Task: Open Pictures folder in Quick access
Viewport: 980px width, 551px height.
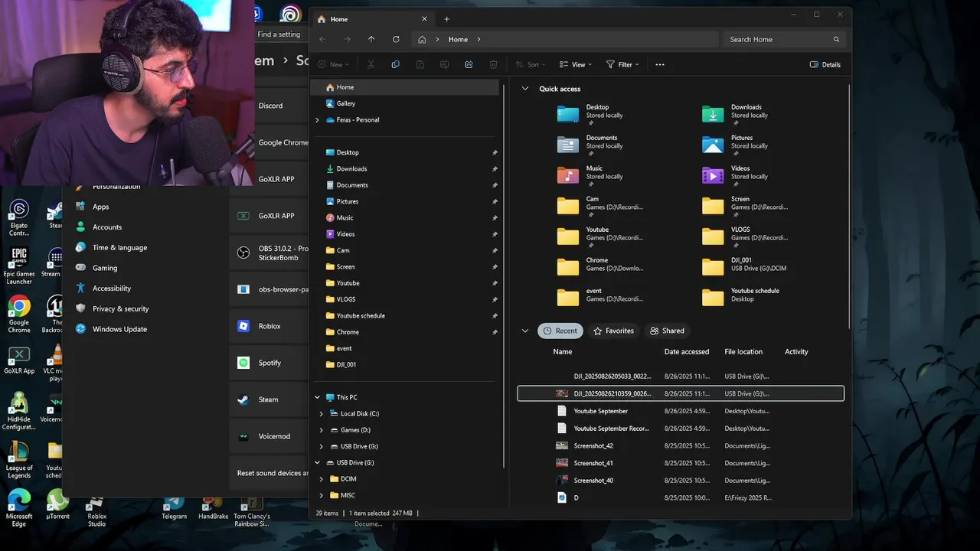Action: (734, 145)
